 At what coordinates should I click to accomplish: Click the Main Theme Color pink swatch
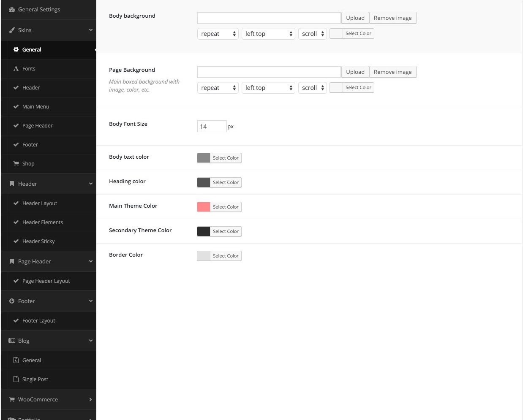[204, 207]
